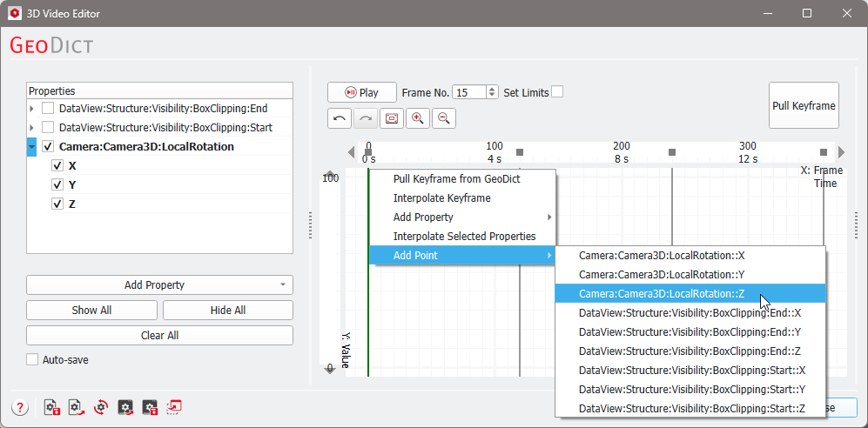The image size is (868, 428).
Task: Click the down arrow below the Y axis 0
Action: [330, 371]
